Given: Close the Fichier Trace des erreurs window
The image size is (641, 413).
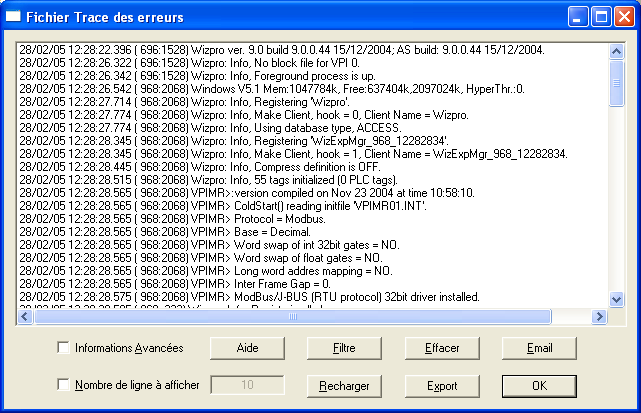Looking at the screenshot, I should (625, 17).
